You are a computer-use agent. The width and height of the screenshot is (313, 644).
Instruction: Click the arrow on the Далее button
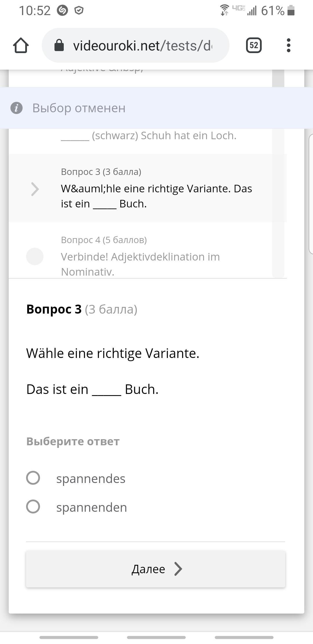pos(178,569)
